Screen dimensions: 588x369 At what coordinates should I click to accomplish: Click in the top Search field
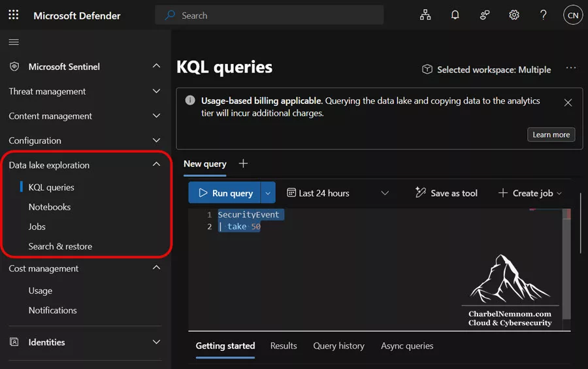pos(269,15)
